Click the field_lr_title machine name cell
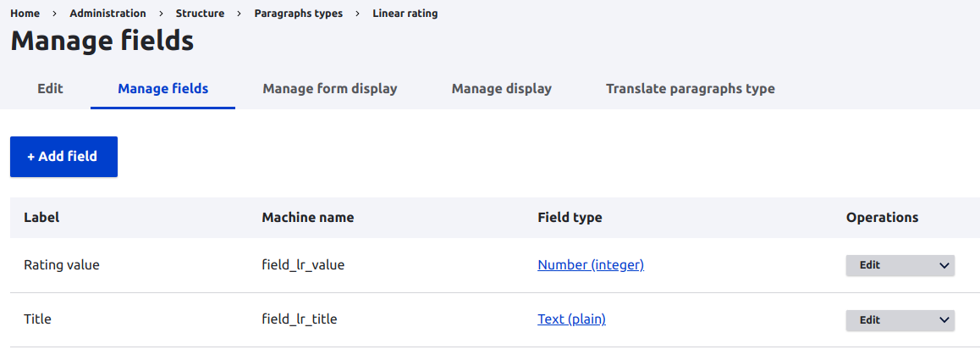Viewport: 980px width, 355px height. tap(300, 319)
